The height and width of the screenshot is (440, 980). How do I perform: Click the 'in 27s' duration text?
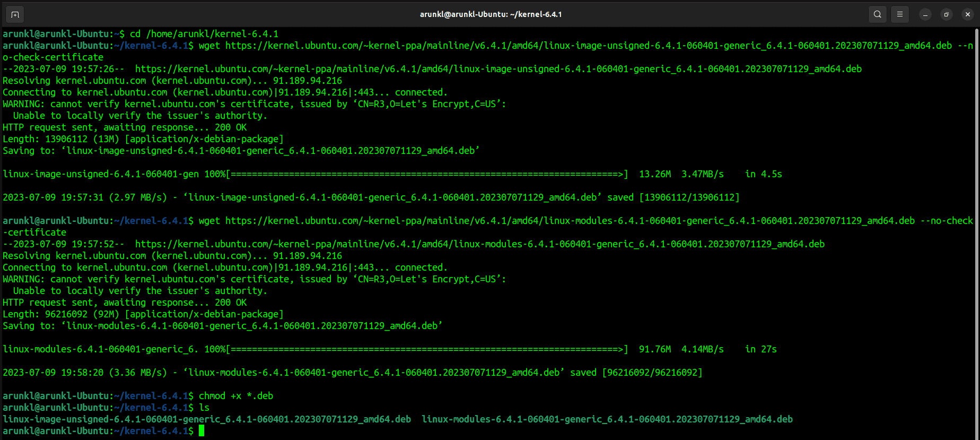coord(761,349)
